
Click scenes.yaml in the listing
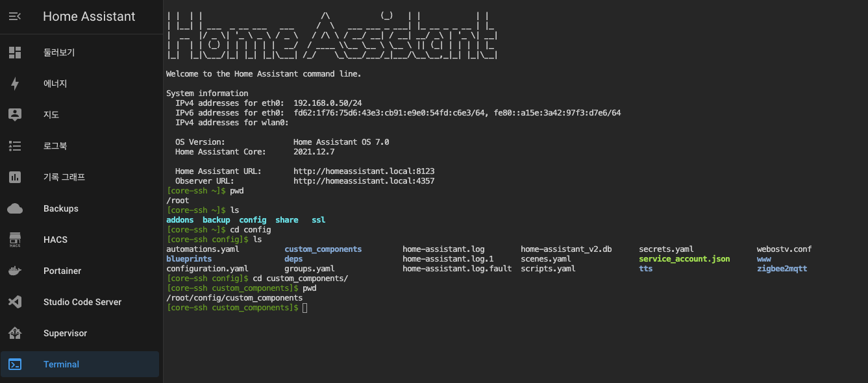coord(545,259)
